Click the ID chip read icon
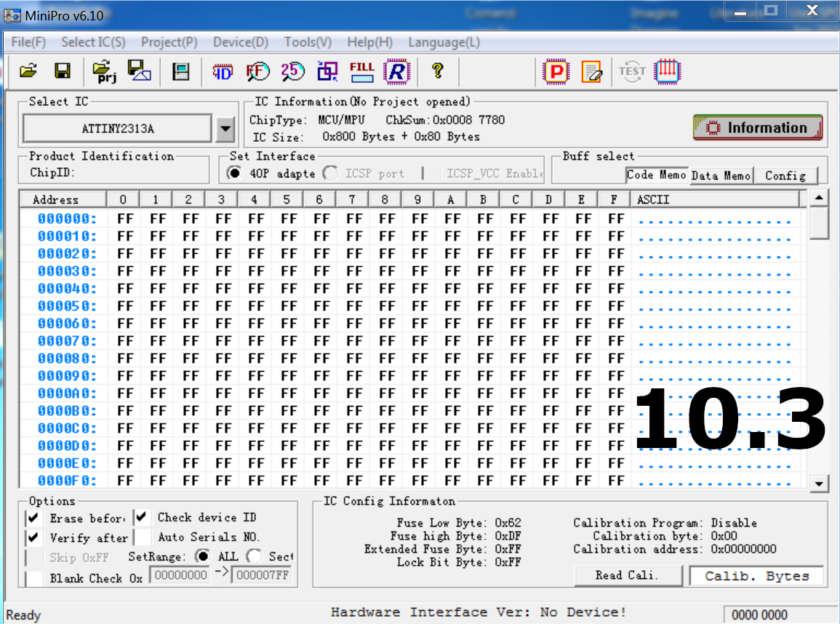This screenshot has height=624, width=840. point(222,71)
